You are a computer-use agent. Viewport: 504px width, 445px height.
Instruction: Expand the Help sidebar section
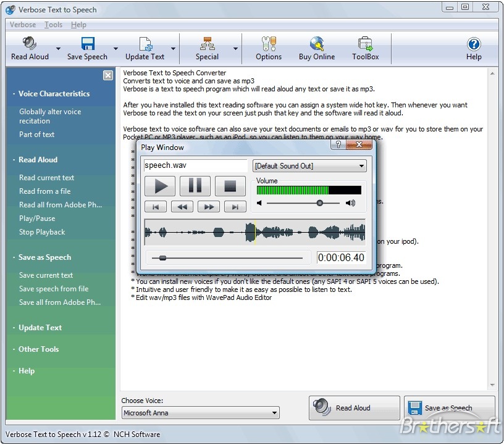pyautogui.click(x=27, y=371)
